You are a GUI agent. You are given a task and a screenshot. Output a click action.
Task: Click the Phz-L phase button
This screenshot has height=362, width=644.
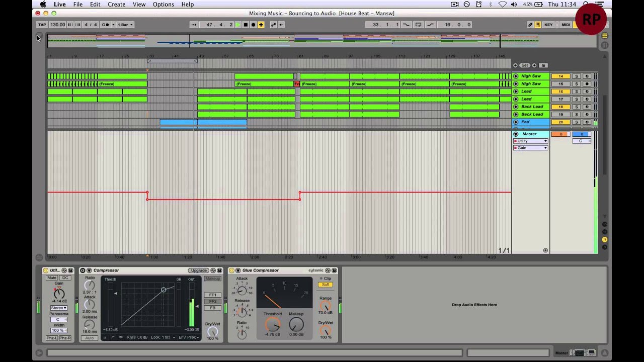(52, 338)
